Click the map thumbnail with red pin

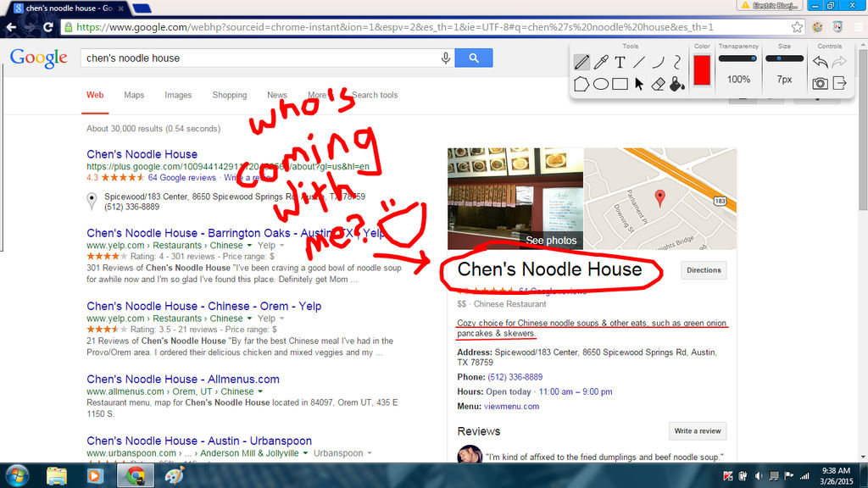pos(660,198)
